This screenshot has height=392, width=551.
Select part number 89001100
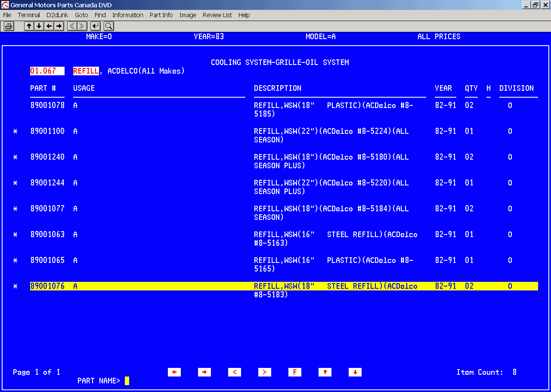pyautogui.click(x=47, y=131)
